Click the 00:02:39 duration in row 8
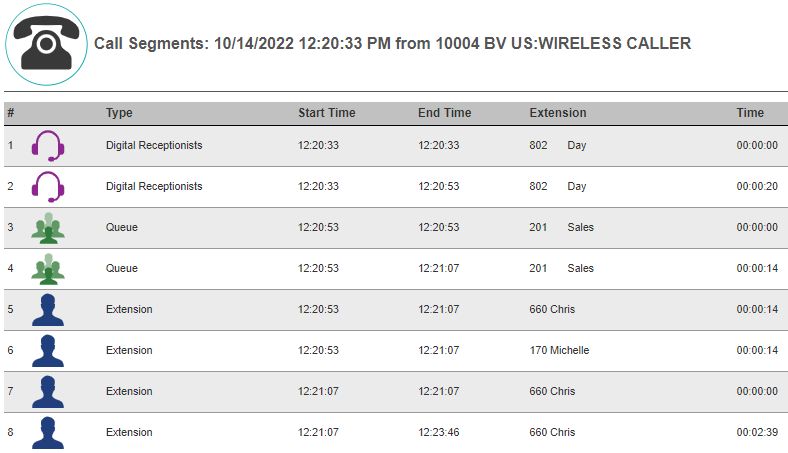This screenshot has height=453, width=788. point(757,433)
